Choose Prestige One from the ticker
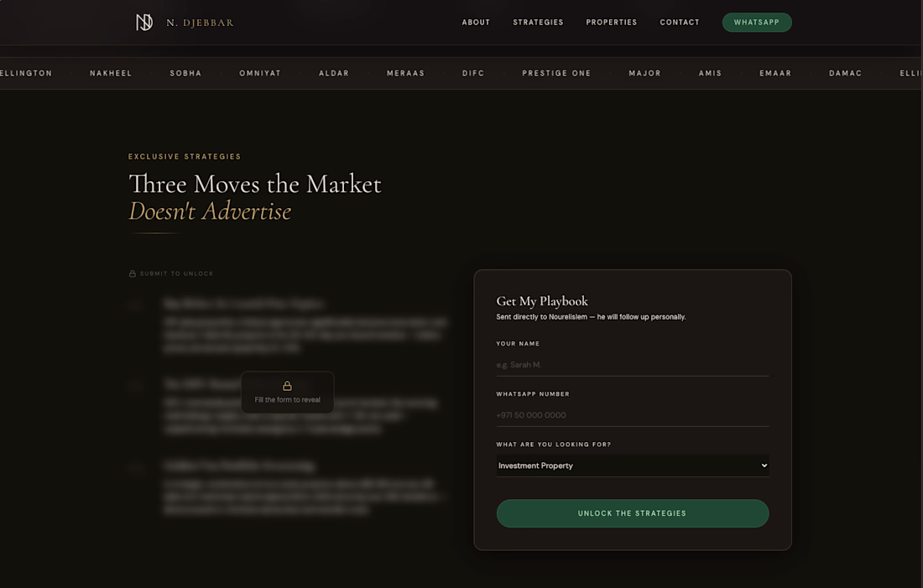 coord(556,73)
